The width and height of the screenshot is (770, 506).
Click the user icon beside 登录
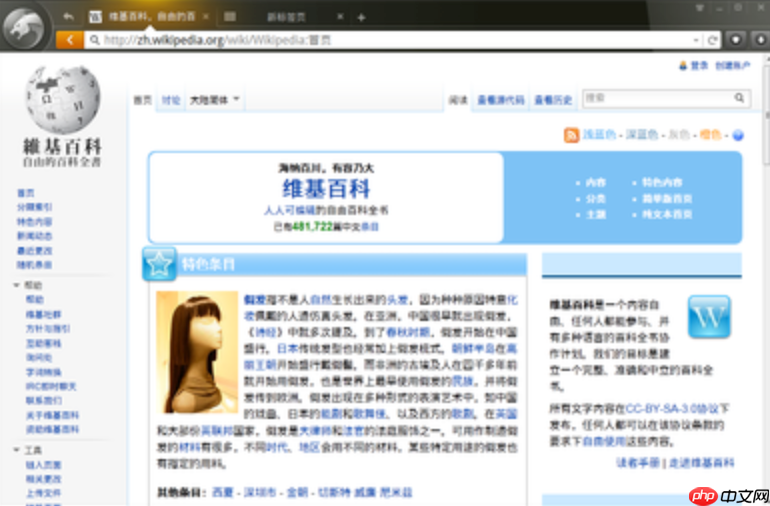tap(683, 65)
